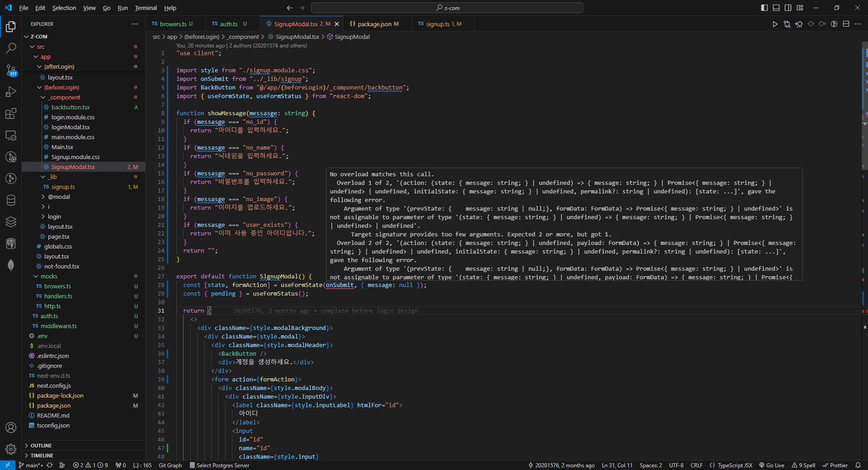This screenshot has width=868, height=470.
Task: Expand the TIMELINE section
Action: [x=84, y=455]
